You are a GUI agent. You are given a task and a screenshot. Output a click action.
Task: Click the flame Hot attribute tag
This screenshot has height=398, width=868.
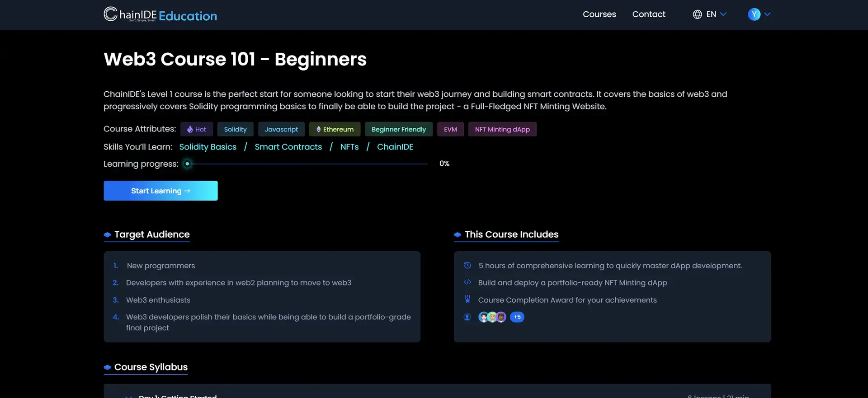tap(197, 129)
